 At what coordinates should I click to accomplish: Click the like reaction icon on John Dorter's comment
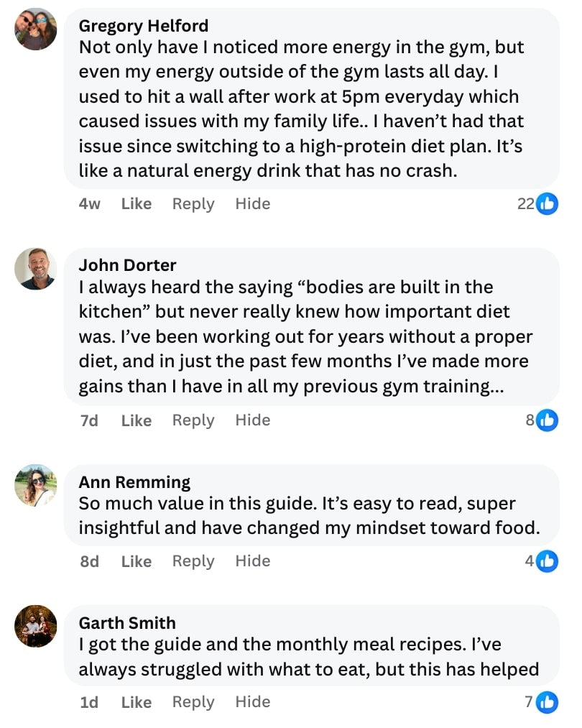click(547, 420)
